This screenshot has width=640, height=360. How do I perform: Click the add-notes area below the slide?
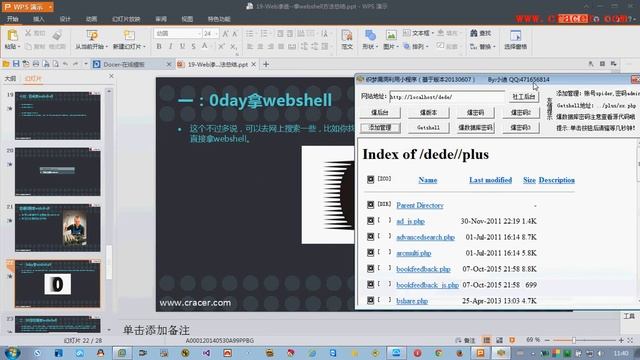(x=156, y=330)
